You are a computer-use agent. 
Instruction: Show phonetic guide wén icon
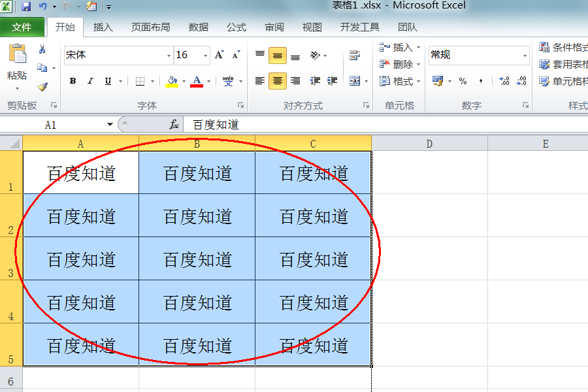[228, 81]
